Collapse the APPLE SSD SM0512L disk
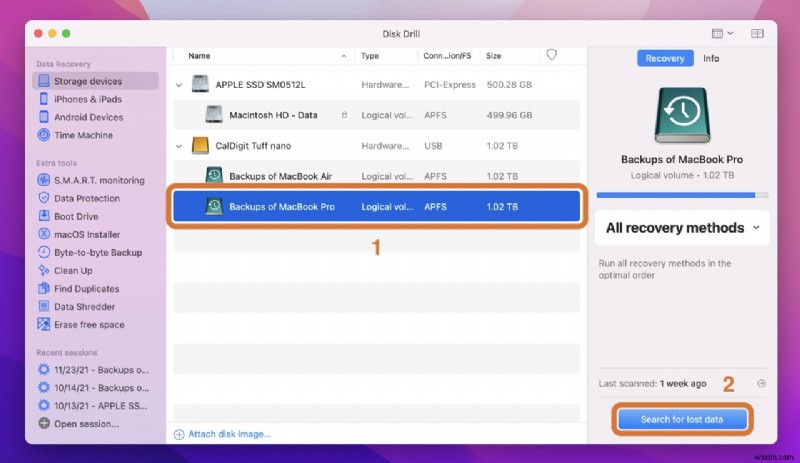The width and height of the screenshot is (800, 463). point(179,85)
